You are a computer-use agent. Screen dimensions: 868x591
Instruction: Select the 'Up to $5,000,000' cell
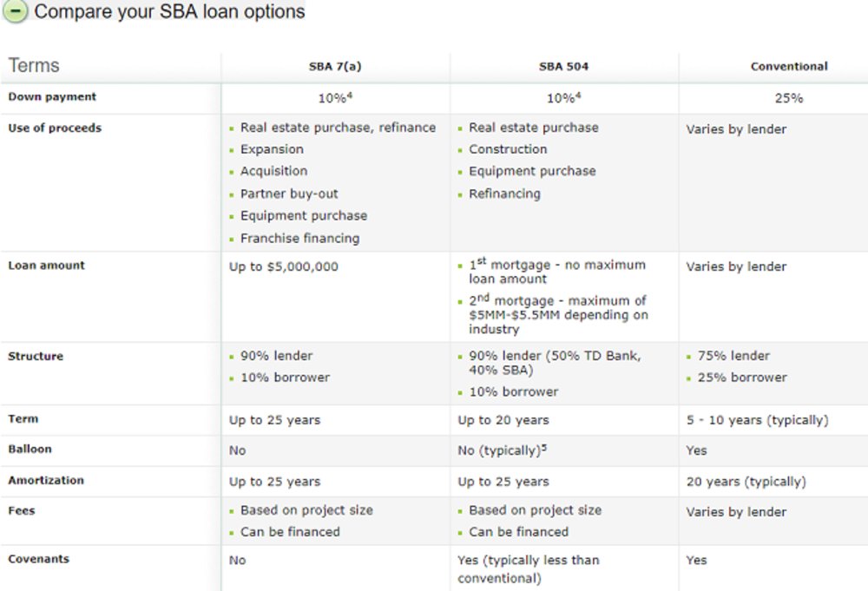pyautogui.click(x=283, y=267)
